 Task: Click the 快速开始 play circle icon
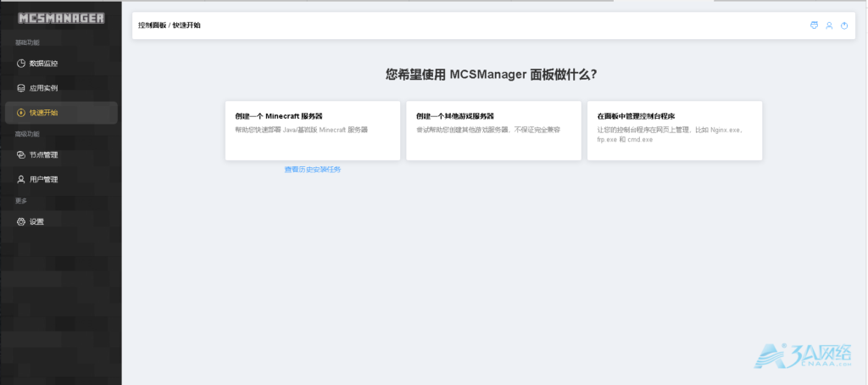pyautogui.click(x=21, y=113)
